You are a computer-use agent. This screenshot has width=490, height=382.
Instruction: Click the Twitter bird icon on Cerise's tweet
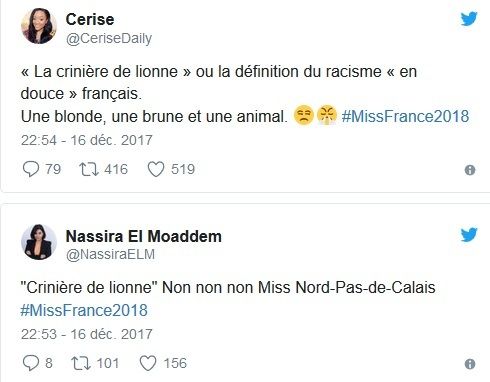469,19
